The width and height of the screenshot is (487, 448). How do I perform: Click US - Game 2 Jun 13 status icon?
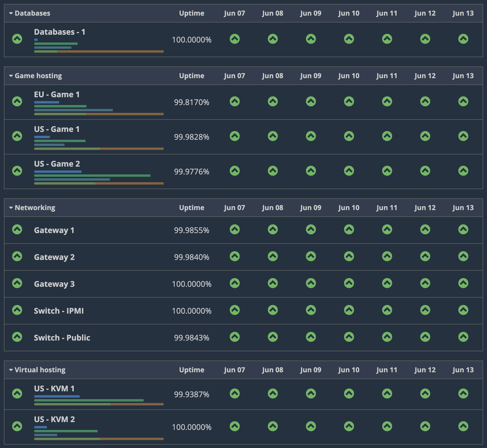tap(463, 171)
